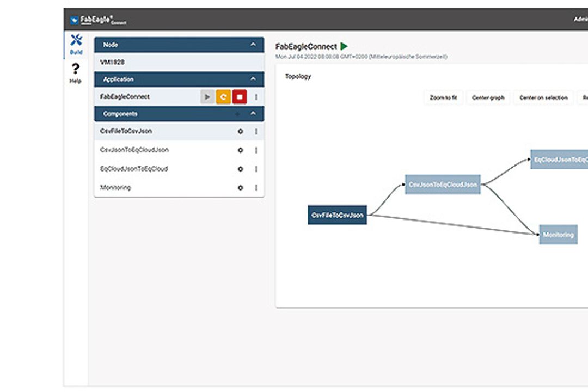The width and height of the screenshot is (588, 392).
Task: Select the EqCloudJsonToEqCloud node in the topology graph
Action: coord(559,160)
